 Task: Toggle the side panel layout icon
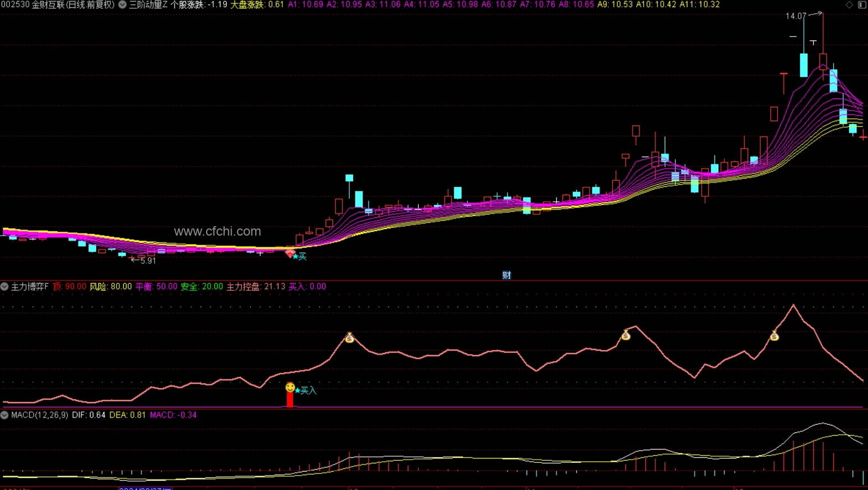click(862, 4)
